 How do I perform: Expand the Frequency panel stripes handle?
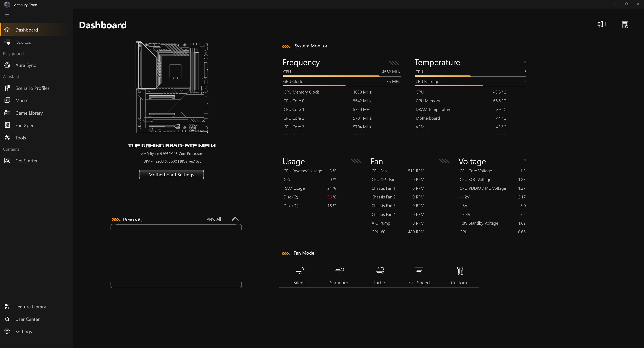[394, 63]
